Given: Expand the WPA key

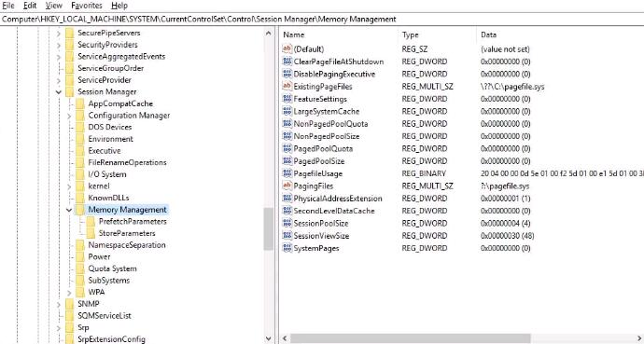Looking at the screenshot, I should tap(69, 293).
